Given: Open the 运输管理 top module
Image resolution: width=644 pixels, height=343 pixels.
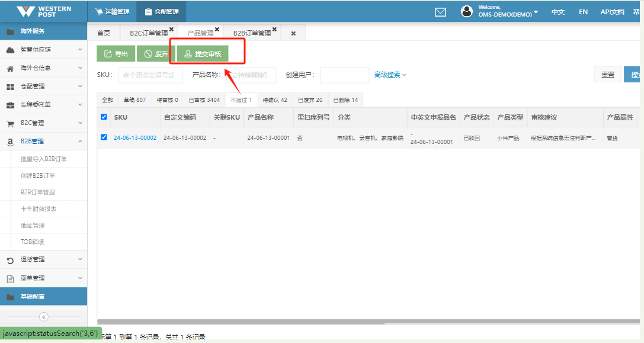Looking at the screenshot, I should (112, 11).
